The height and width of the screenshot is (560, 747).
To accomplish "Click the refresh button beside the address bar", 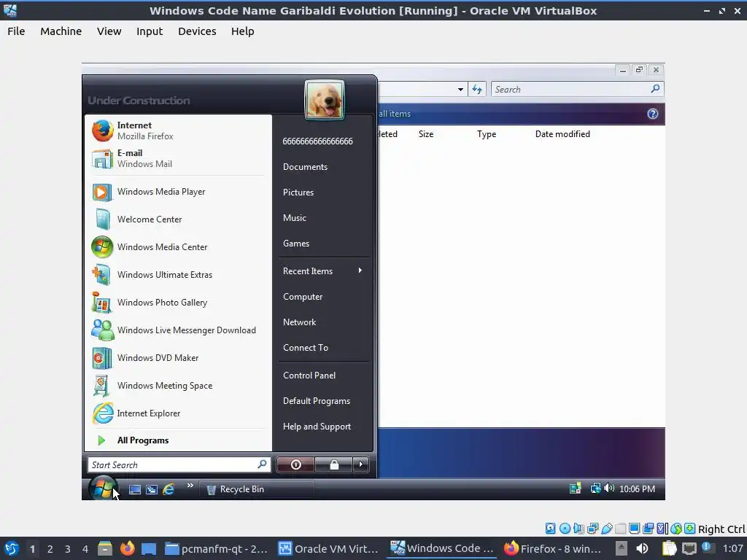I will (477, 89).
